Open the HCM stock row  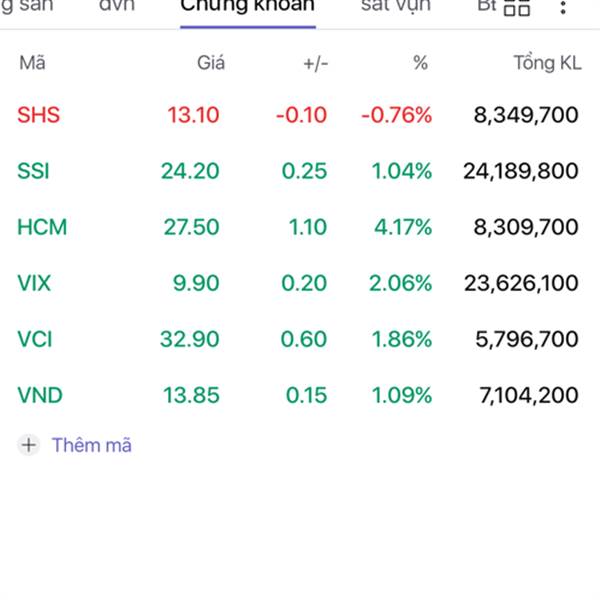(298, 227)
